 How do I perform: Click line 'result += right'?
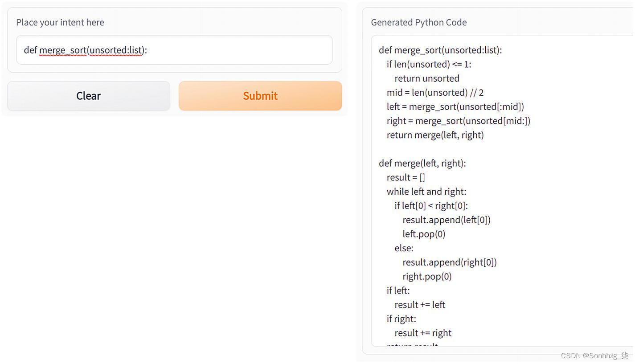click(423, 333)
